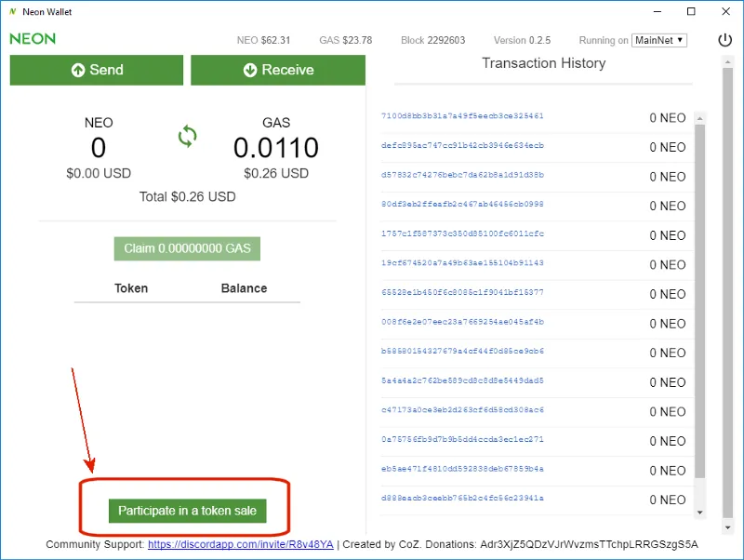Open transaction starting with b58580154327

pos(462,352)
